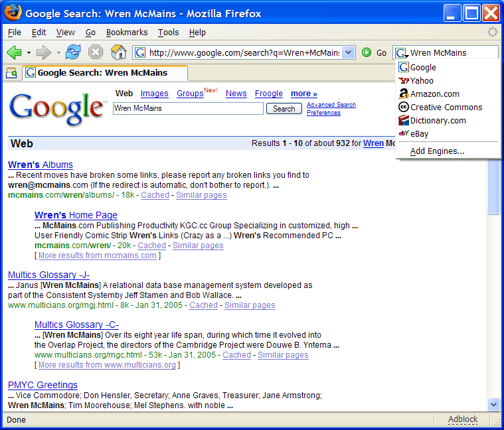Image resolution: width=504 pixels, height=430 pixels.
Task: Open Cached link for Wren's Albums result
Action: pyautogui.click(x=155, y=195)
